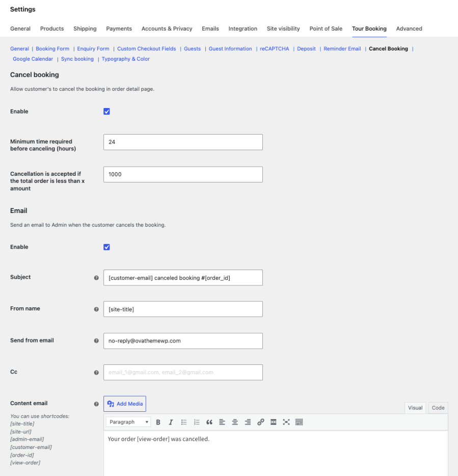
Task: Show help tooltip for Send from email
Action: [x=96, y=341]
